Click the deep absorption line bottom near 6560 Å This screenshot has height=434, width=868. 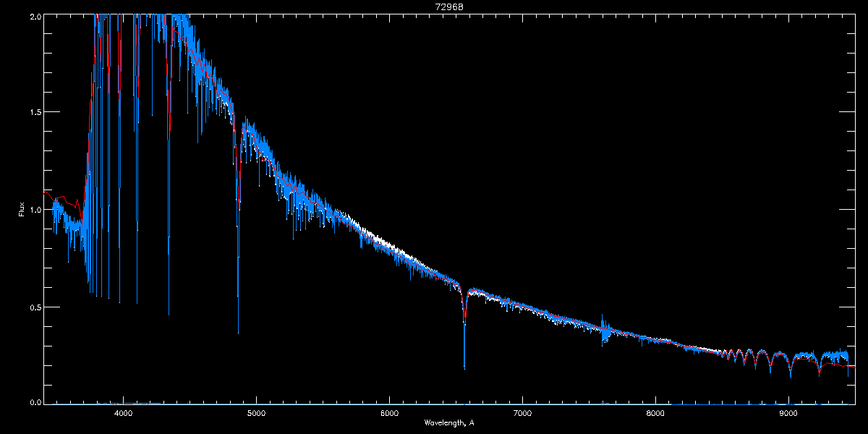[x=464, y=365]
